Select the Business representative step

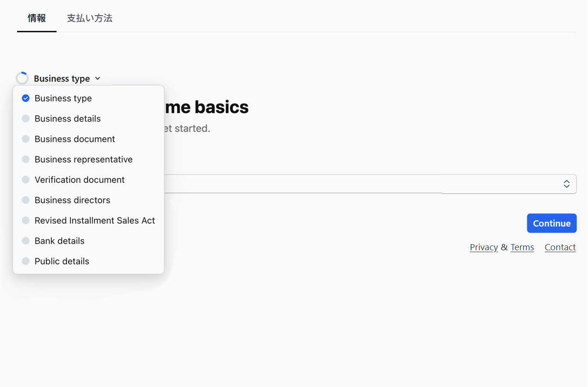[x=84, y=159]
